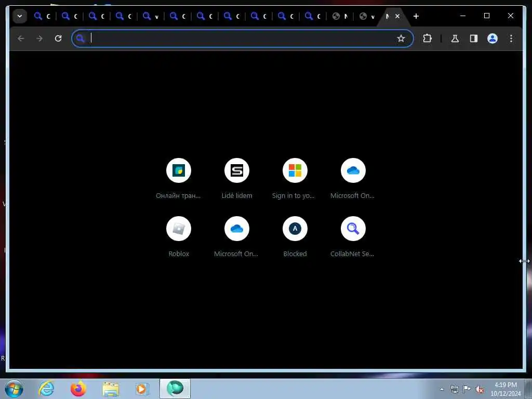
Task: Launch Firefox from taskbar
Action: (x=78, y=389)
